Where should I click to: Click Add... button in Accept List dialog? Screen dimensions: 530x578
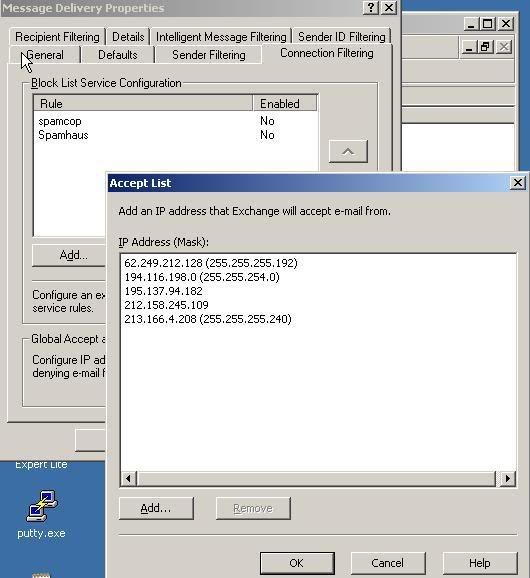156,508
